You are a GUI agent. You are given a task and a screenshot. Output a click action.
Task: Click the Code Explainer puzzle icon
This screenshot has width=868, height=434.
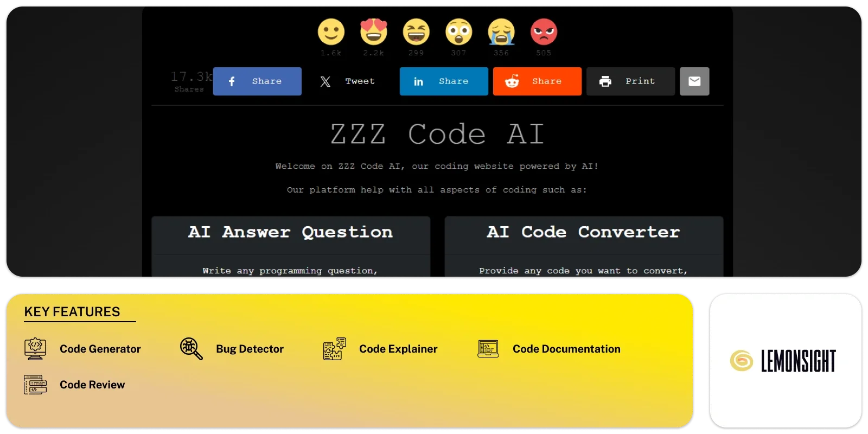[x=335, y=349]
